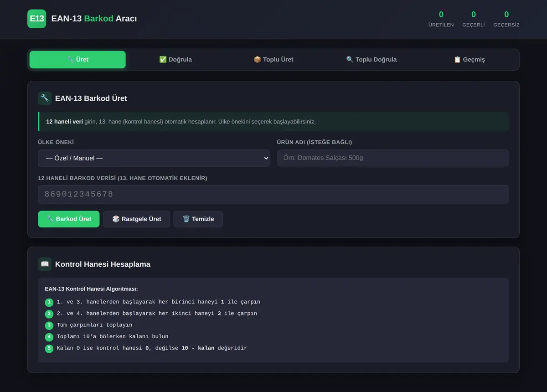
Task: Click the book icon beside Kontrol Hanesi Hesaplama
Action: point(45,264)
